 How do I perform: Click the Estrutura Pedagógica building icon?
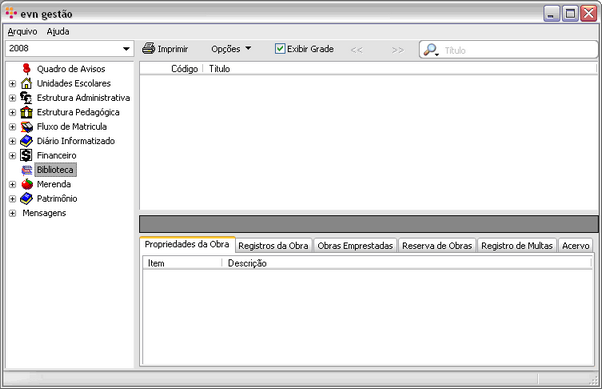tap(26, 112)
